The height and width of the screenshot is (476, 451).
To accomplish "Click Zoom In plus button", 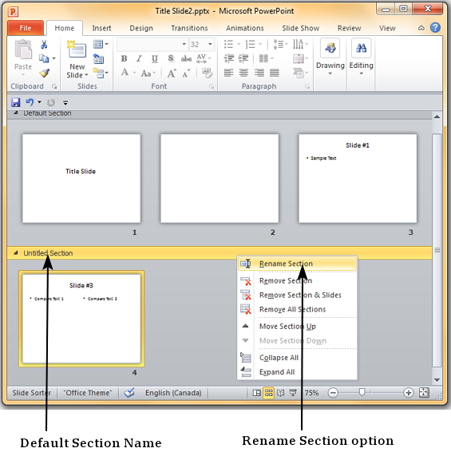I will [409, 393].
